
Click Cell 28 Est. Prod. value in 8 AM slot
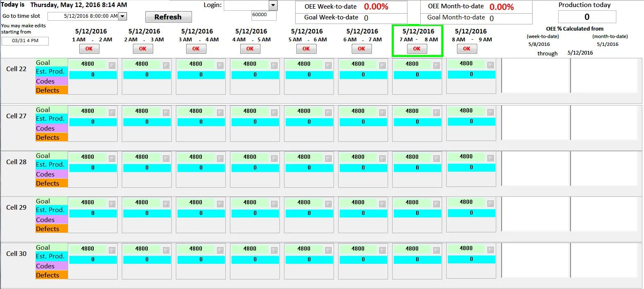pyautogui.click(x=471, y=167)
